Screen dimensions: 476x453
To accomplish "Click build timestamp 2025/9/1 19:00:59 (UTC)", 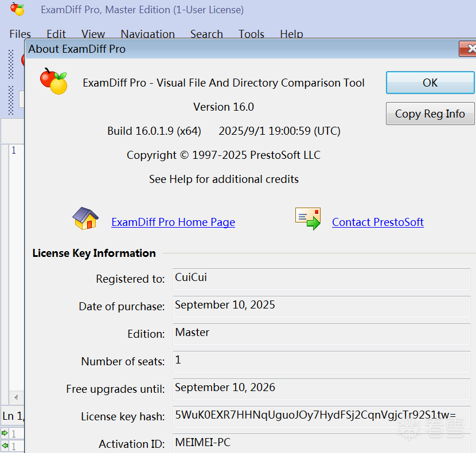I will (x=280, y=131).
